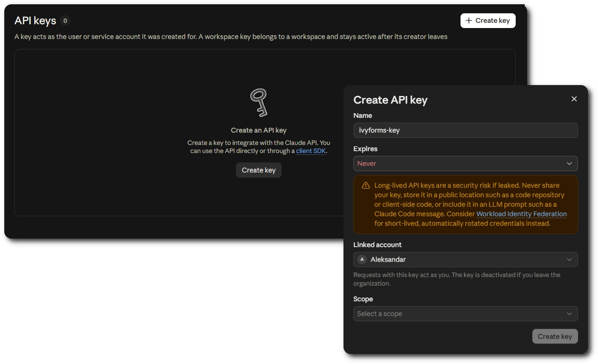Click the Expires field label
The image size is (598, 364).
365,149
